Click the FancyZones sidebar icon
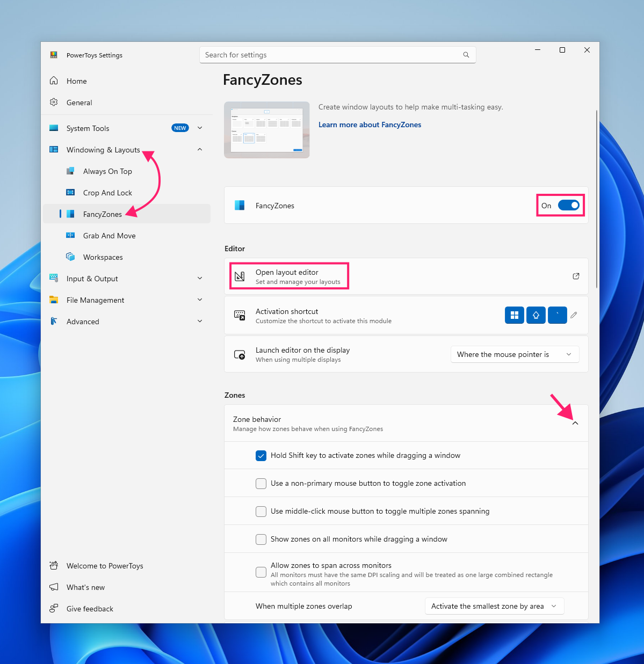 (70, 214)
